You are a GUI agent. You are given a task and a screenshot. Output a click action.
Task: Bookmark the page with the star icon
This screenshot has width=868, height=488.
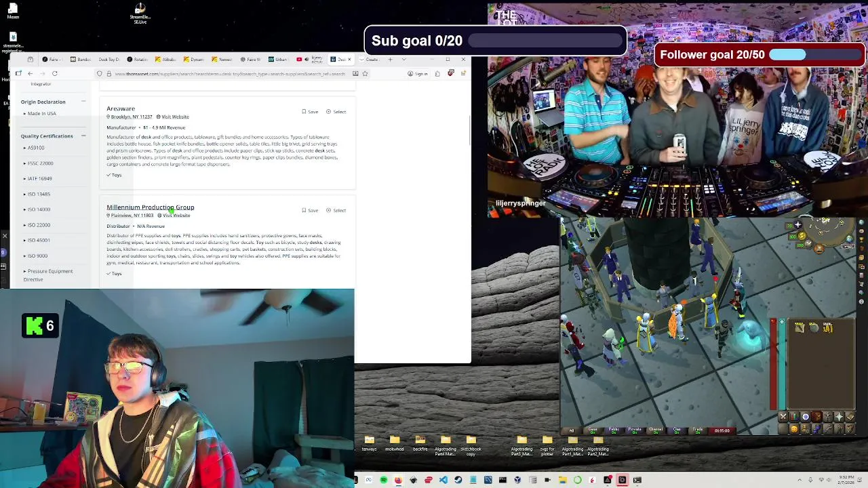tap(365, 73)
